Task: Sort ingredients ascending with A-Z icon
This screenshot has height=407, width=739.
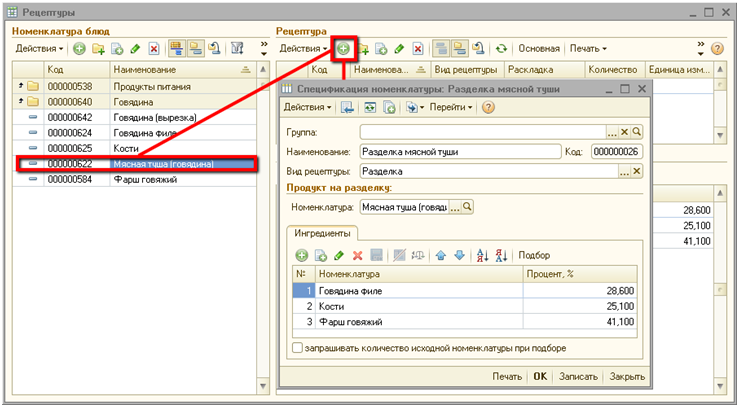Action: coord(482,255)
